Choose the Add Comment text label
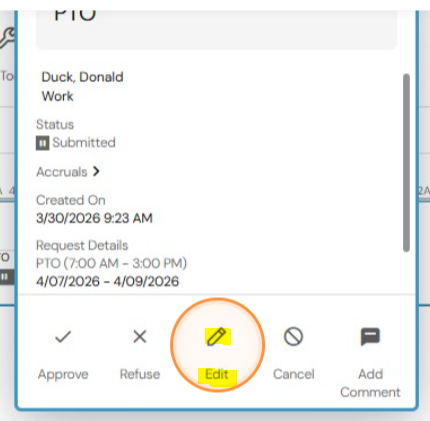This screenshot has height=421, width=430. [x=370, y=383]
